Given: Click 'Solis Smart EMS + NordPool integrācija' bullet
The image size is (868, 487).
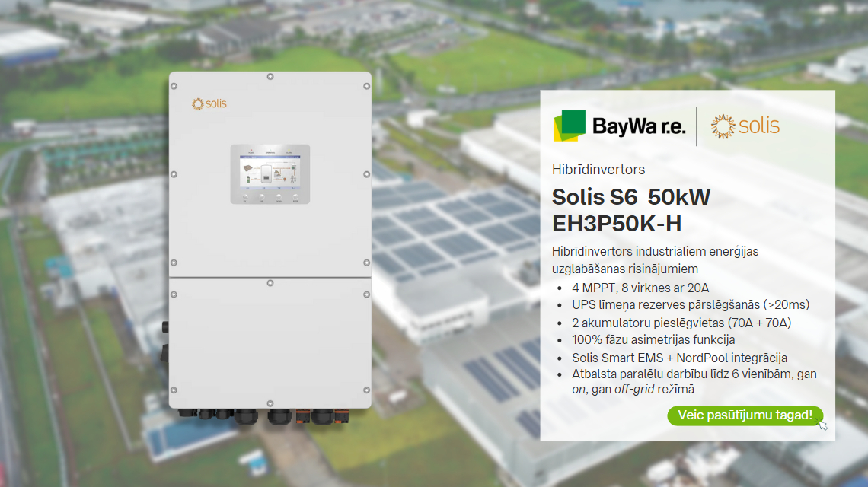Looking at the screenshot, I should click(679, 358).
